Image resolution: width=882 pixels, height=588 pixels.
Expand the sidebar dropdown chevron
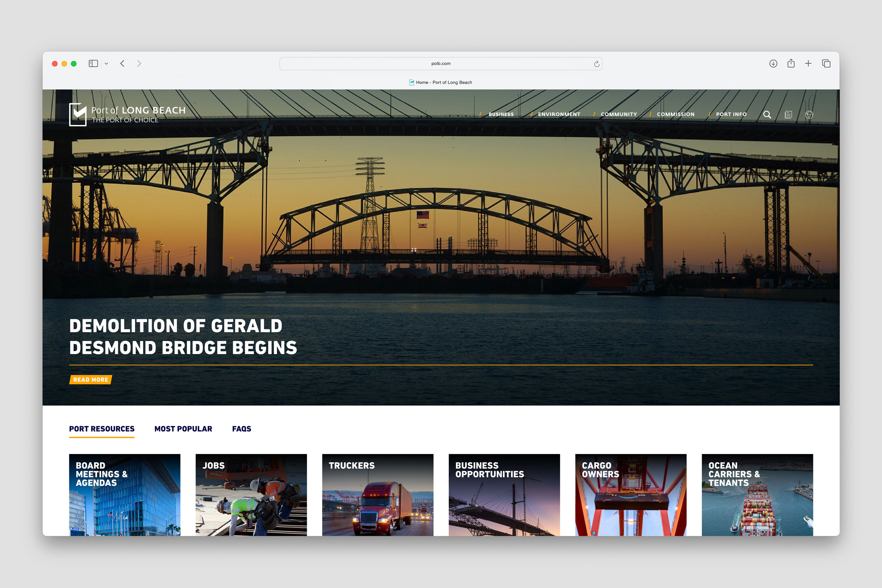[x=106, y=64]
